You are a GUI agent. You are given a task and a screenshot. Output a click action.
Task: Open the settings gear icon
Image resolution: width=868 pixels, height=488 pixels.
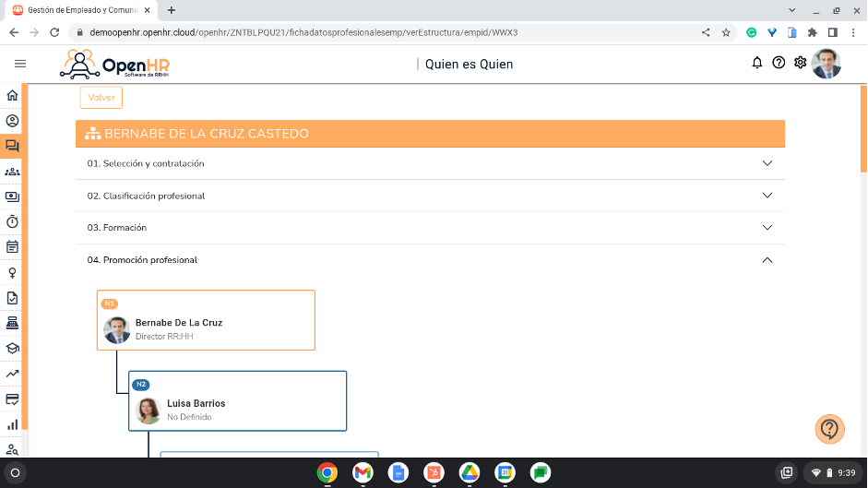[800, 63]
